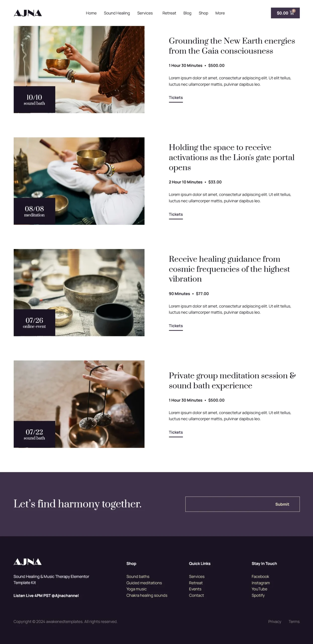This screenshot has width=313, height=644.
Task: Open the Privacy link in the footer
Action: pyautogui.click(x=275, y=621)
